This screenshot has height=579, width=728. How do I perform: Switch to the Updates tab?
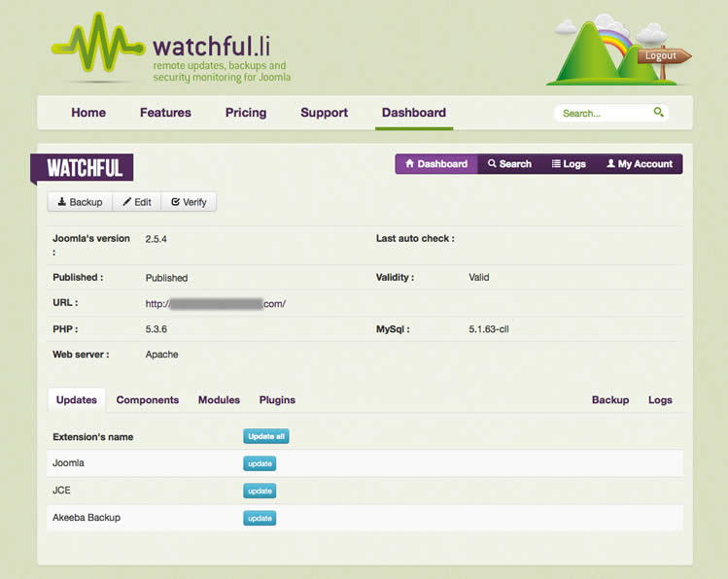point(77,400)
